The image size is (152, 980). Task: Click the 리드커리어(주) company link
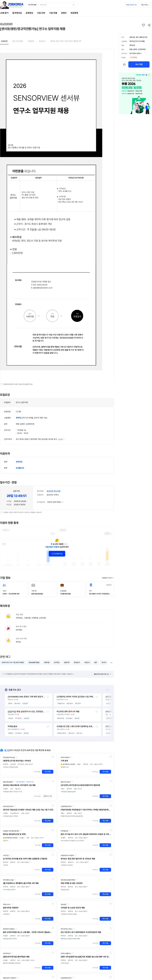6,24
